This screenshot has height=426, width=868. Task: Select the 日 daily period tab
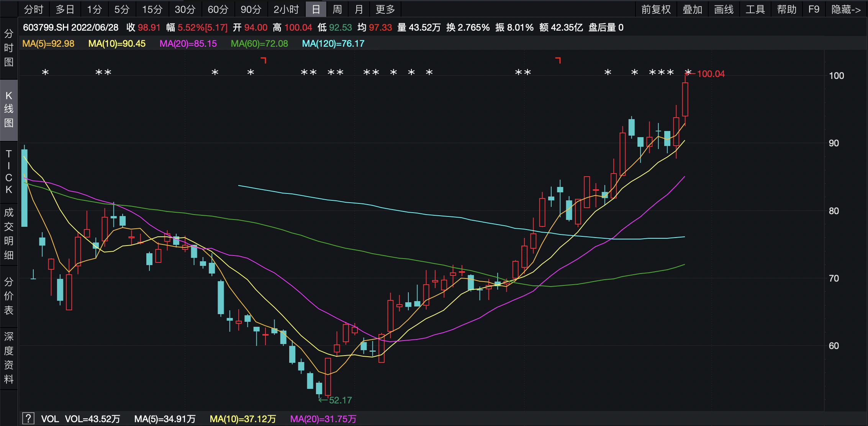(x=316, y=9)
